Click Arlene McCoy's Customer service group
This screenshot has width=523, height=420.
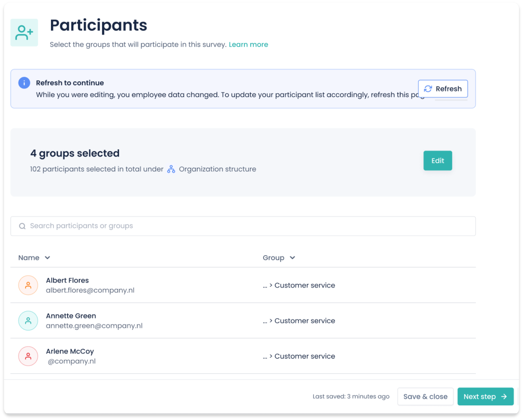point(305,356)
